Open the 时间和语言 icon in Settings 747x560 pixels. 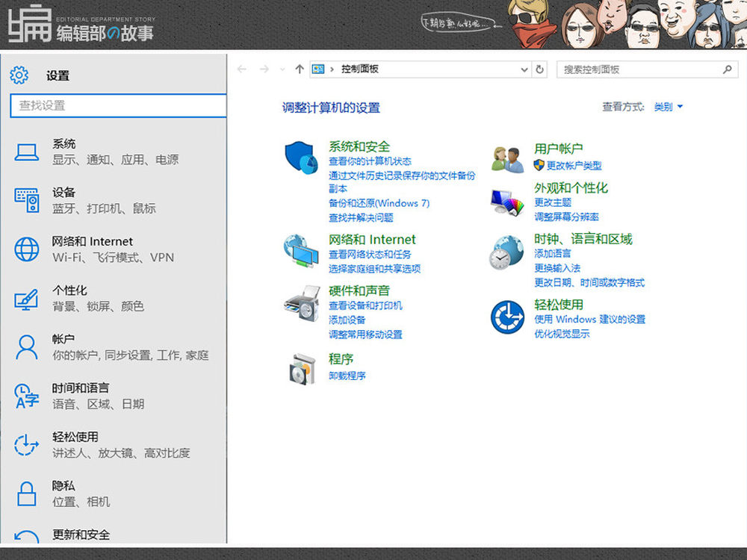pyautogui.click(x=27, y=396)
